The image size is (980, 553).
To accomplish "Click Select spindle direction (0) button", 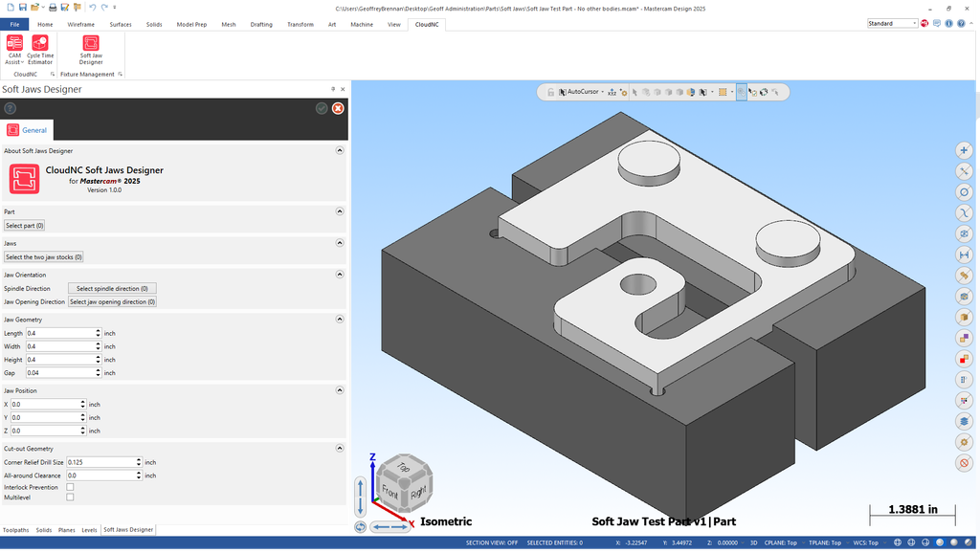I will pos(112,288).
